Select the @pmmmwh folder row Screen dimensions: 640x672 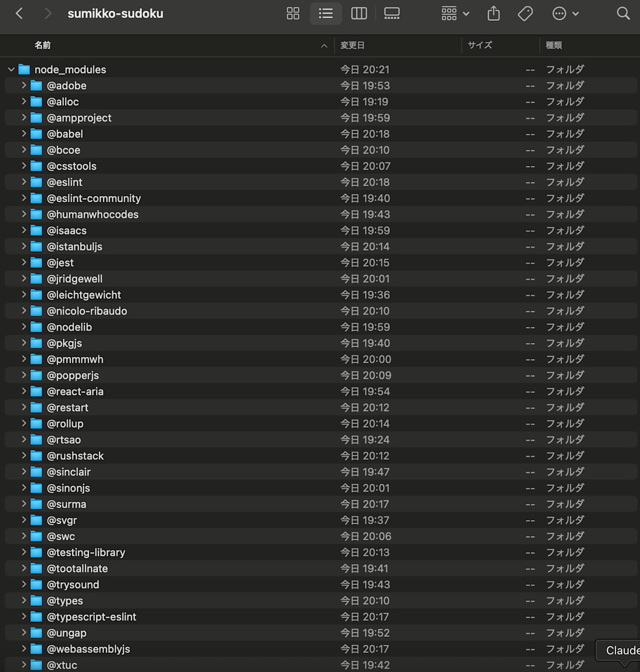[x=321, y=359]
